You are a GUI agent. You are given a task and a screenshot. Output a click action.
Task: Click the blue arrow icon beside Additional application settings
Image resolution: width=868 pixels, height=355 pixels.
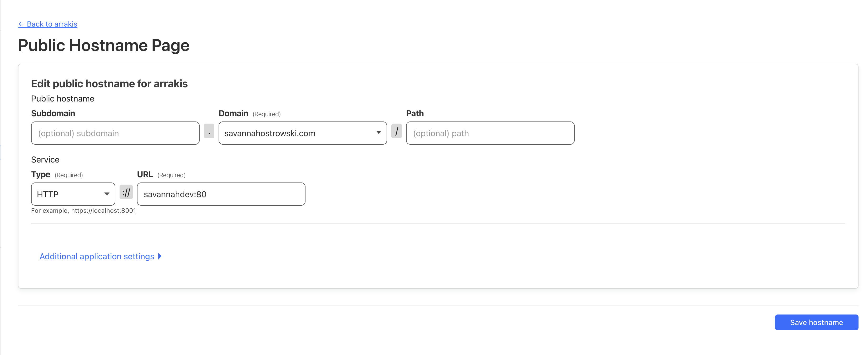pyautogui.click(x=159, y=256)
